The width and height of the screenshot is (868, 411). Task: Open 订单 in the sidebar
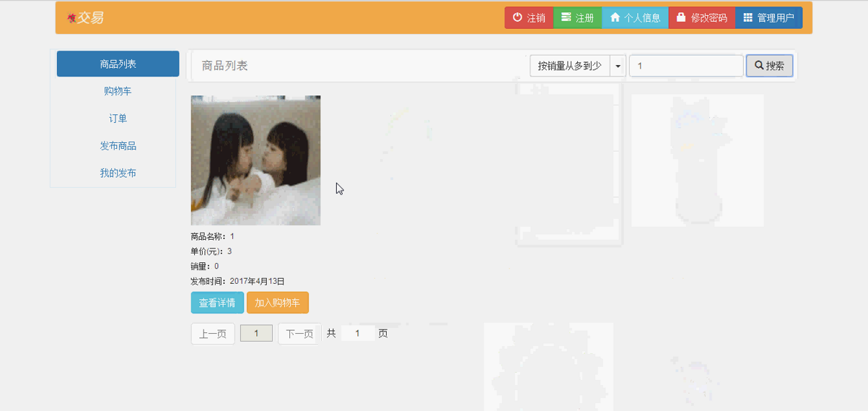pyautogui.click(x=118, y=118)
